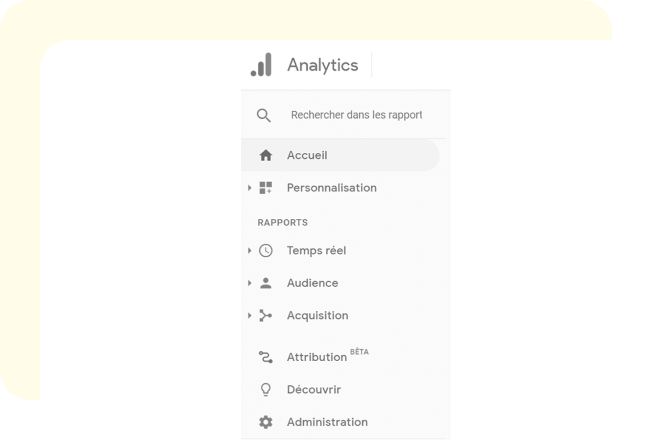Click the clock icon for Temps réel
This screenshot has width=652, height=440.
coord(265,251)
